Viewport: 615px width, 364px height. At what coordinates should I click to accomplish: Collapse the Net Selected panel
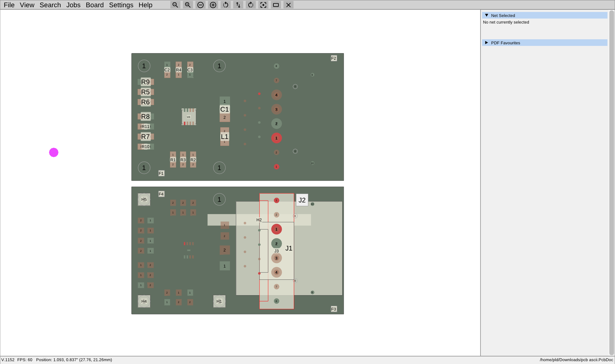tap(486, 15)
